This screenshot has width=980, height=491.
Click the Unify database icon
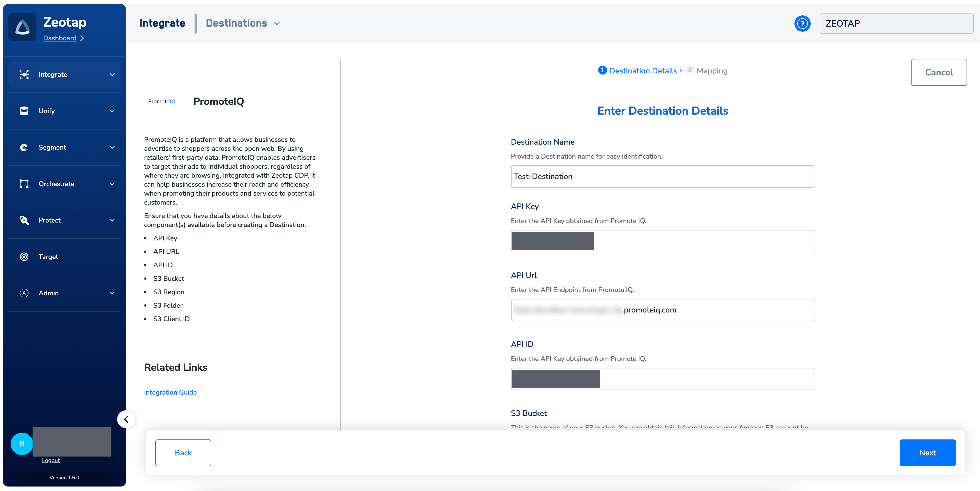tap(24, 111)
